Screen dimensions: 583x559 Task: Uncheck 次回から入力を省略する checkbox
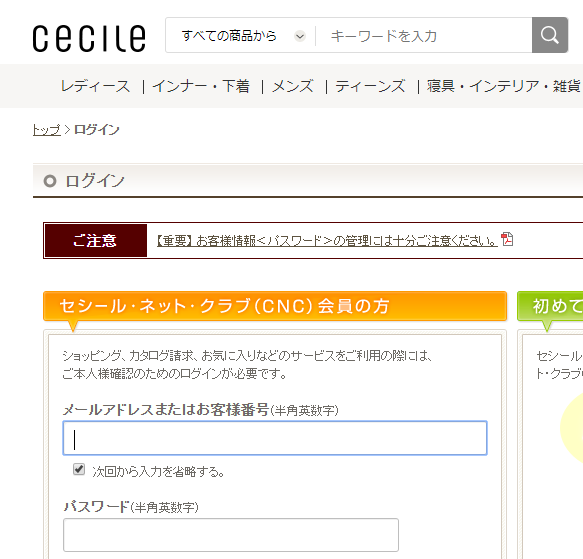pos(79,469)
